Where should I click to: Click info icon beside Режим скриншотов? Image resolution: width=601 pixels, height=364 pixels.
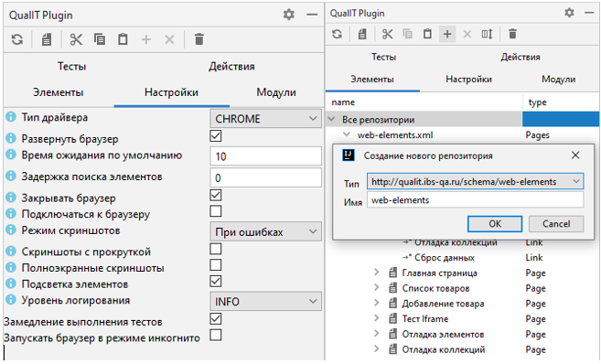coord(11,230)
